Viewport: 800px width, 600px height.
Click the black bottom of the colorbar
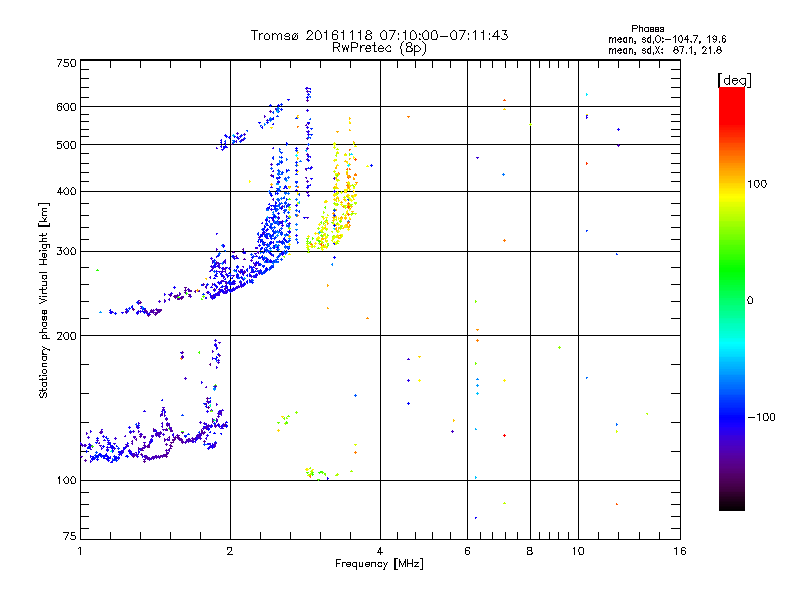tap(732, 503)
